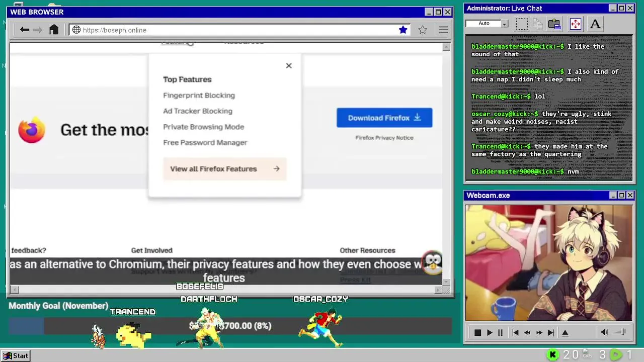Click the DARTHFLOCH username label
The width and height of the screenshot is (644, 362).
point(209,299)
